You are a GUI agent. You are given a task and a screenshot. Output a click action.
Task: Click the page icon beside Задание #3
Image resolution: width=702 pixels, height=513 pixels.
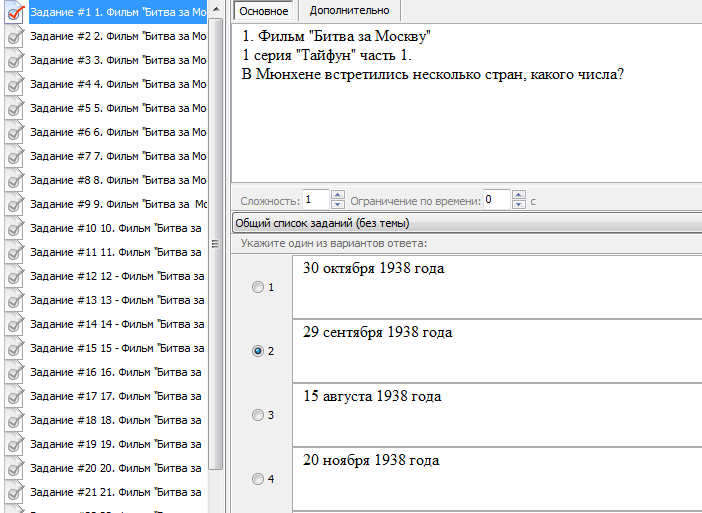14,60
